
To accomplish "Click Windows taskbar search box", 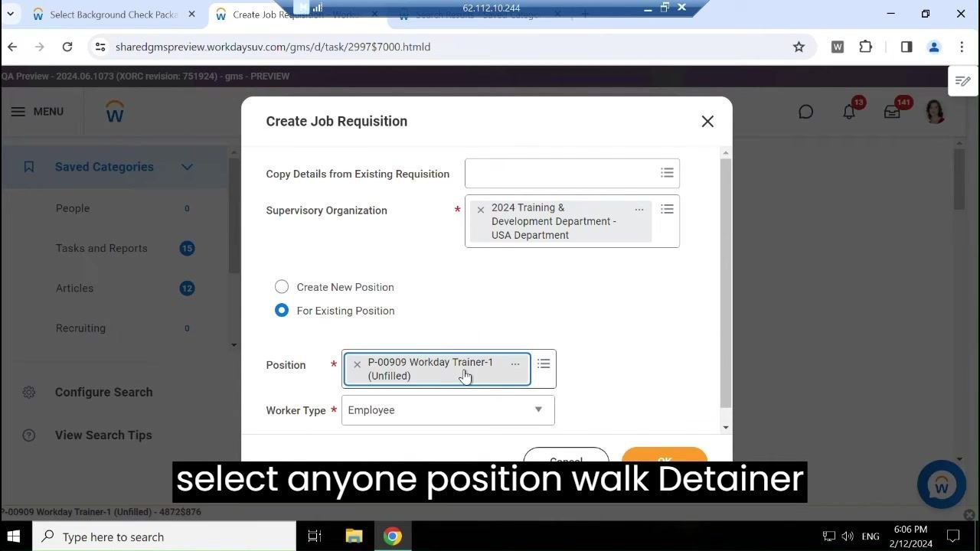I will click(x=162, y=536).
